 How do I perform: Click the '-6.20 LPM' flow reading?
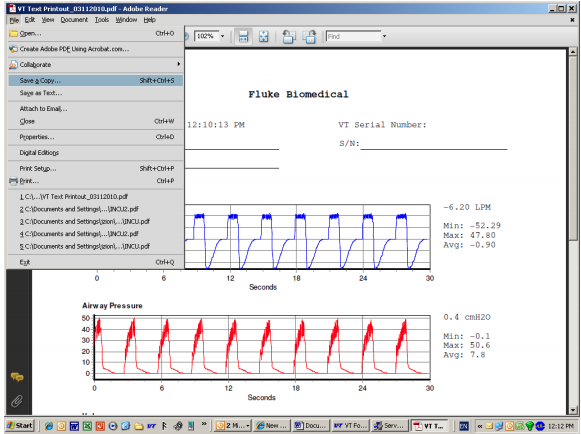point(467,207)
